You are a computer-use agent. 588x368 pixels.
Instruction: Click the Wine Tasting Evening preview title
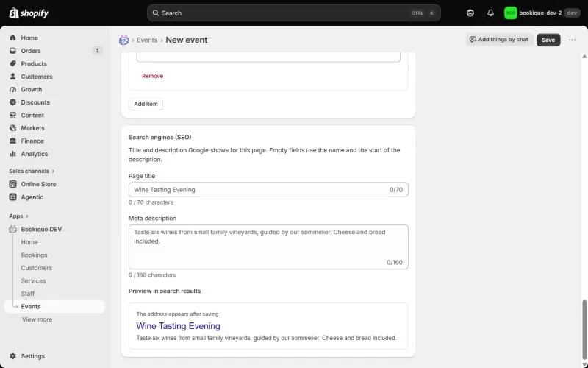tap(178, 326)
